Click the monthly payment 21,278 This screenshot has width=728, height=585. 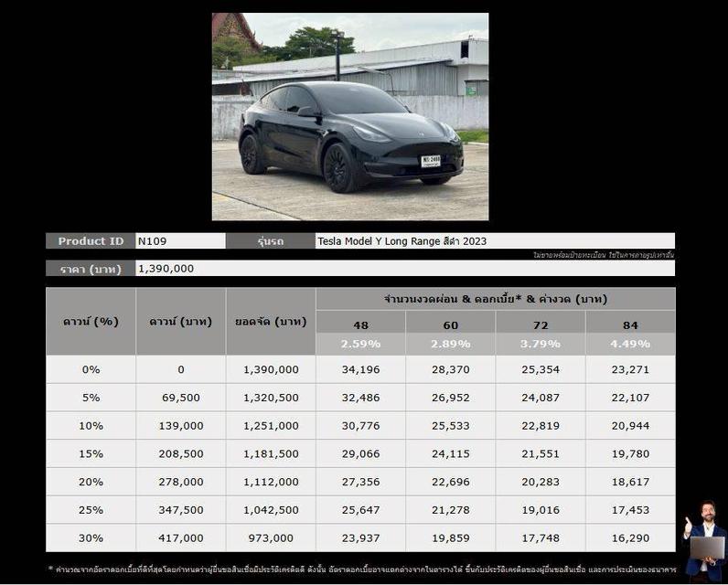click(450, 510)
